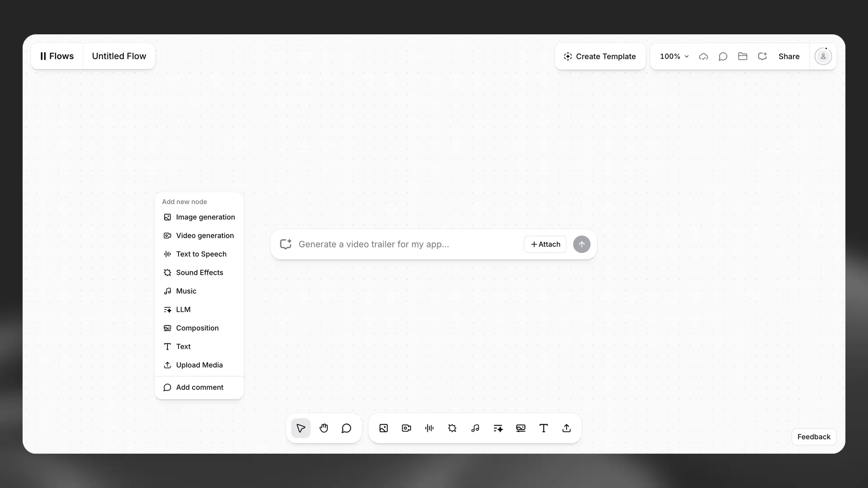Click the Untitled Flow title

tap(119, 56)
